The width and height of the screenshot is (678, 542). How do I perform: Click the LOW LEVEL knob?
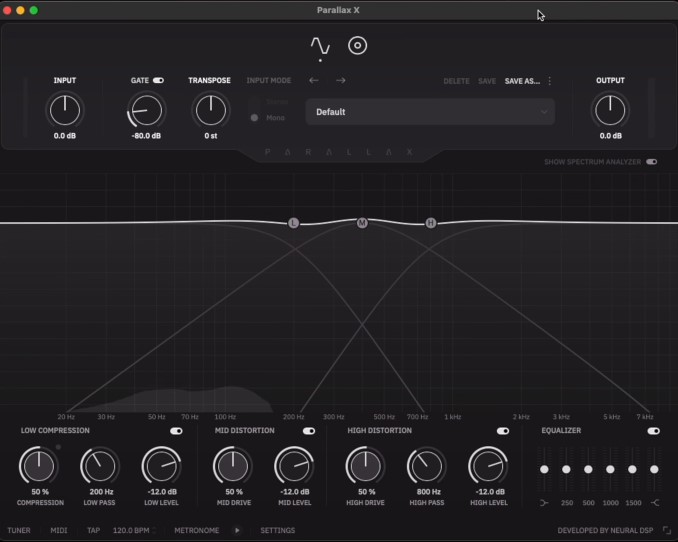click(161, 466)
